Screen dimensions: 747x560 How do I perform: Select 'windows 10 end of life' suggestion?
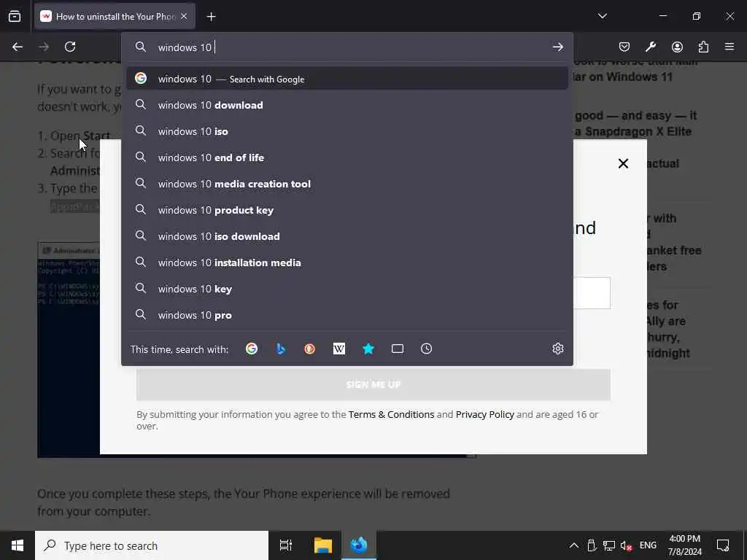(347, 157)
